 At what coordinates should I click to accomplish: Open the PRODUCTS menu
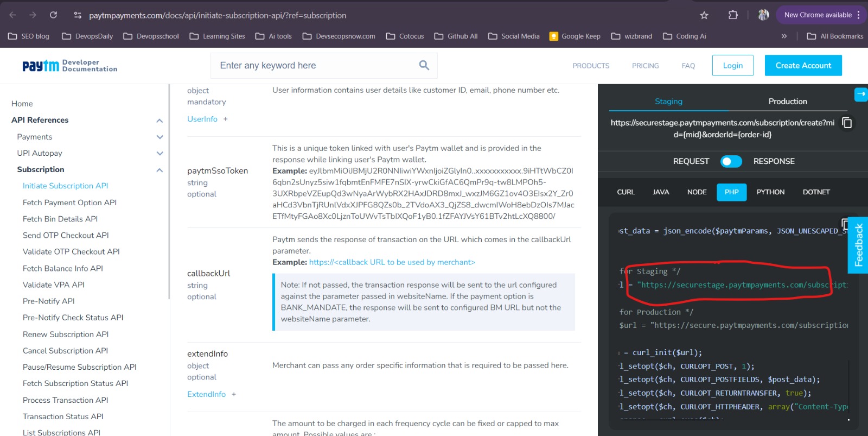591,66
